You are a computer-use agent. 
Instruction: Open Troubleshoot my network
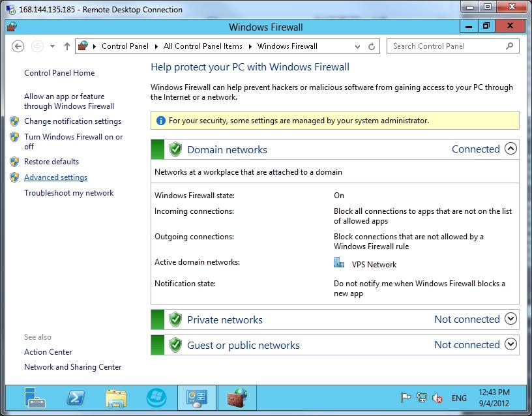click(69, 193)
